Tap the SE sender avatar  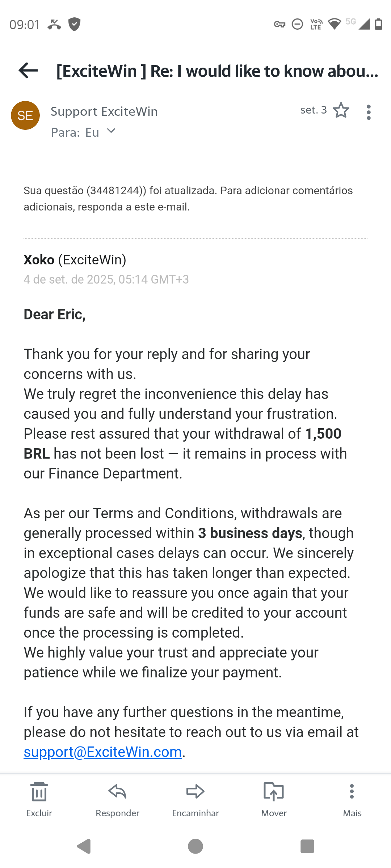[25, 115]
